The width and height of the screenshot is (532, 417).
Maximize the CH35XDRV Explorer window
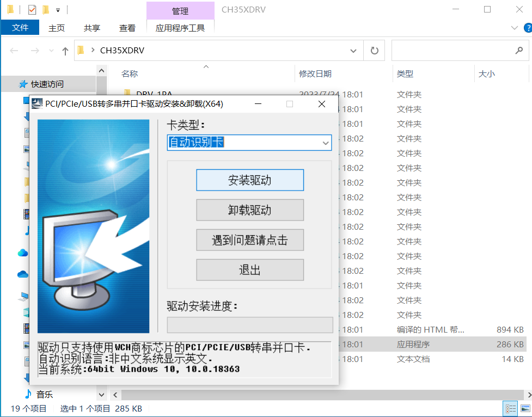(487, 9)
